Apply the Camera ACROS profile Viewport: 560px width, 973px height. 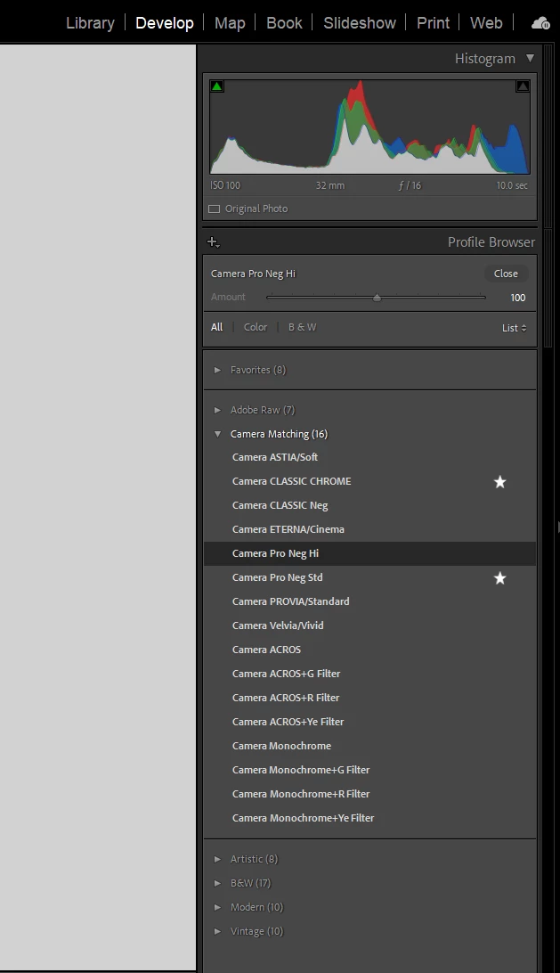coord(369,650)
